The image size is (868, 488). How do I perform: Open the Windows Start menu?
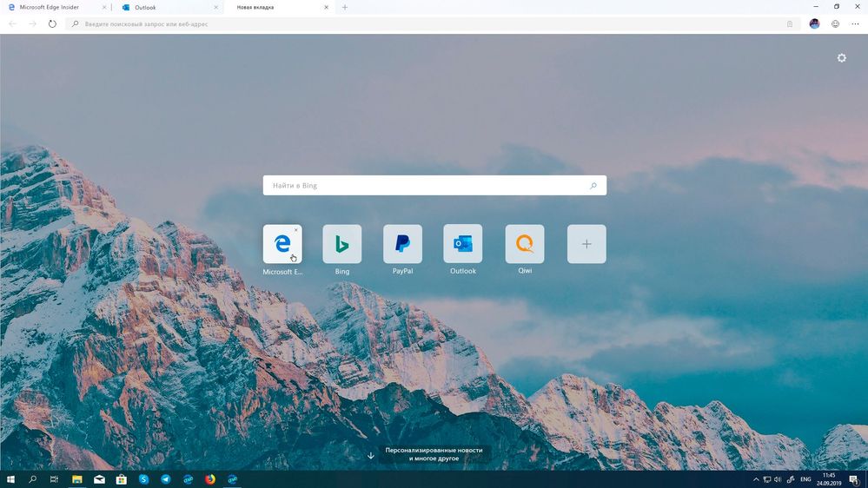10,479
